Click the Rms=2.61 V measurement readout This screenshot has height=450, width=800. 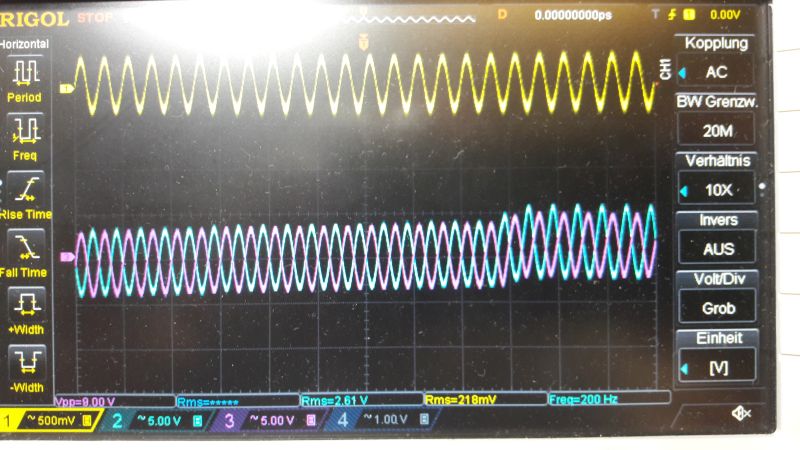pos(362,400)
